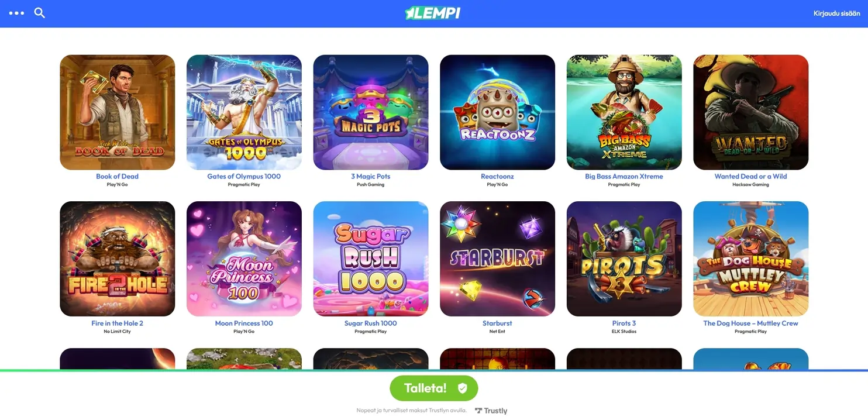Click the Lempi logo in header
Viewport: 868px width, 420px height.
coord(433,13)
